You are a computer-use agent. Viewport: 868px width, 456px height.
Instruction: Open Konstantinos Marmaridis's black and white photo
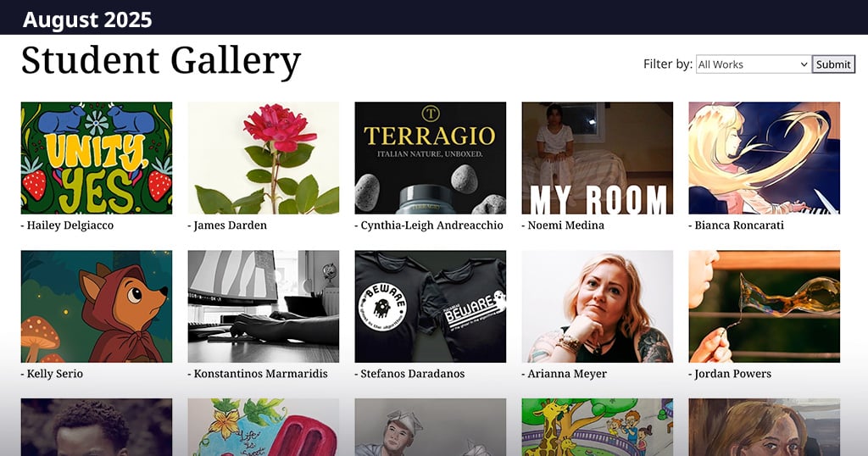(264, 307)
